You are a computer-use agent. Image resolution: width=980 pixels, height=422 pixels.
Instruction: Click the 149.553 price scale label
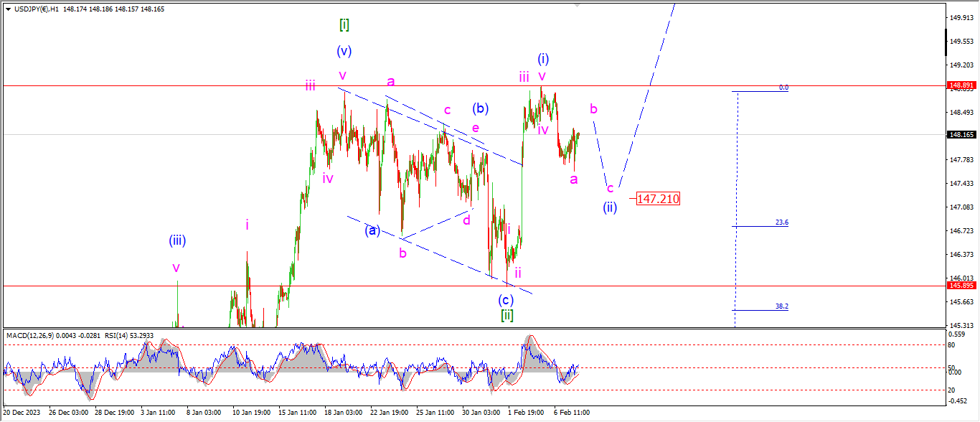coord(961,41)
